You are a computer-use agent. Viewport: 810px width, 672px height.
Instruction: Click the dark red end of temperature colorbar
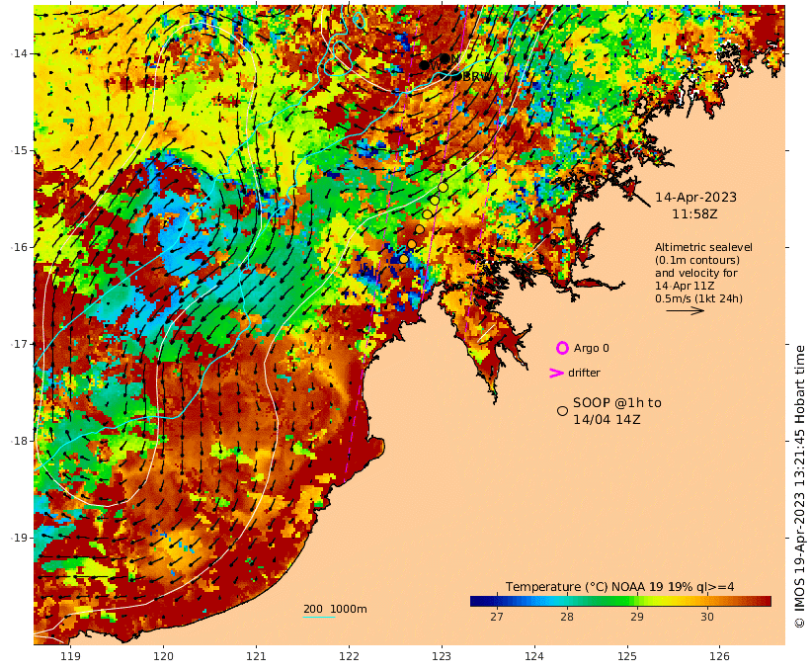[x=766, y=601]
